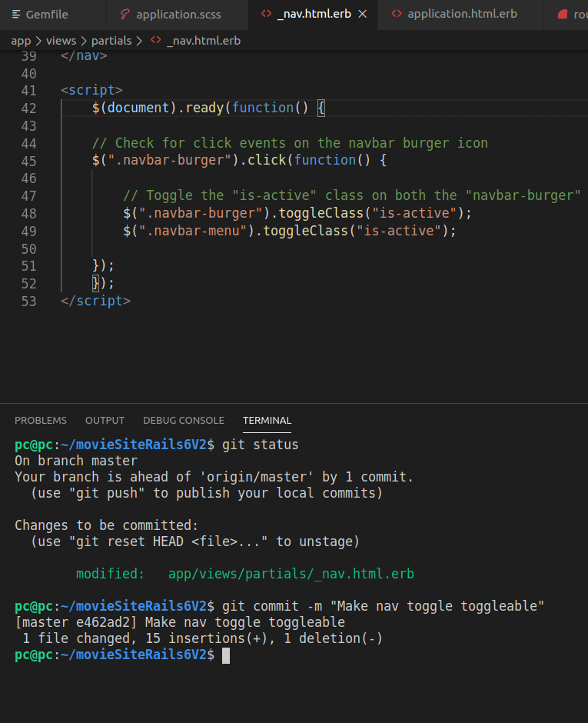Screen dimensions: 588x723
Task: Click the 'app' breadcrumb segment
Action: (21, 41)
